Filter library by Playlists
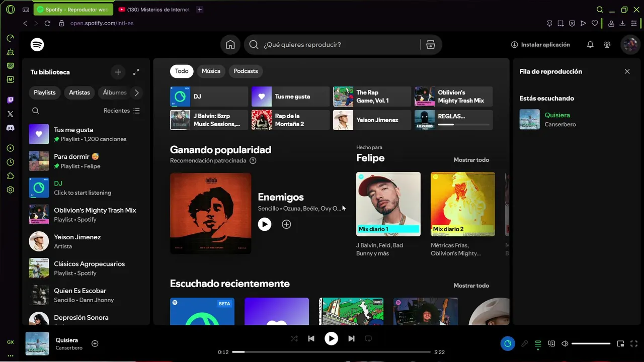644x362 pixels. tap(44, 93)
